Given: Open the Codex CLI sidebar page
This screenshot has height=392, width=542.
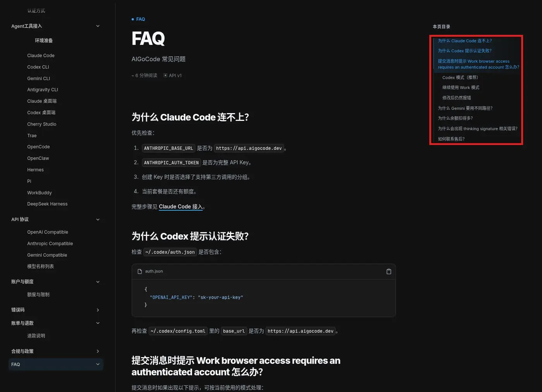Looking at the screenshot, I should pos(38,67).
